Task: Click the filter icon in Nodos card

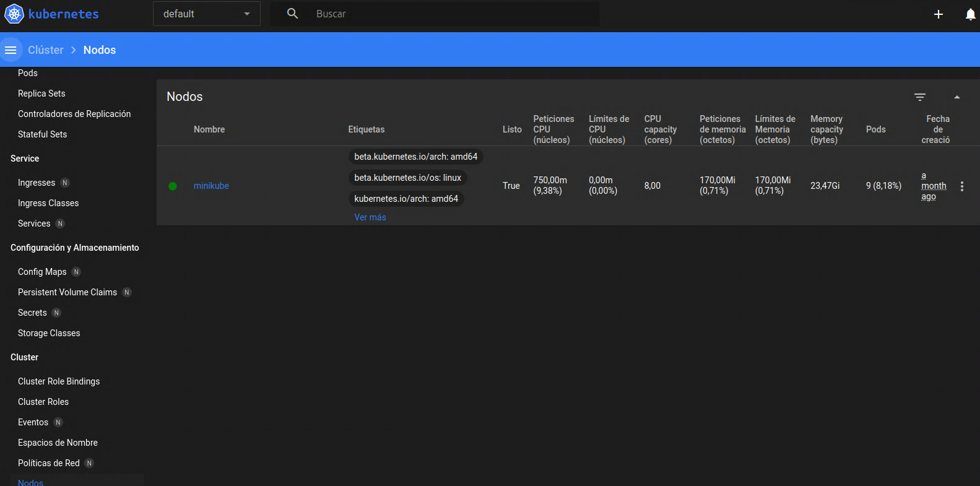Action: pyautogui.click(x=920, y=97)
